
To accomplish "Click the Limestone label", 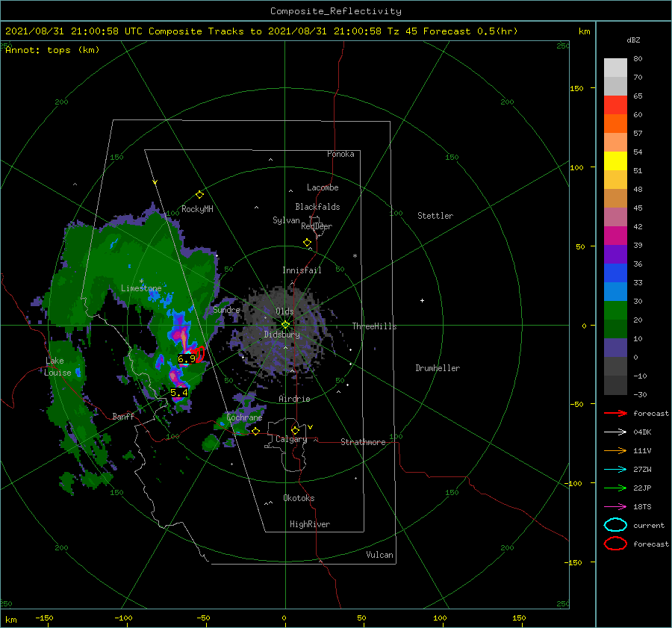I will [x=141, y=288].
